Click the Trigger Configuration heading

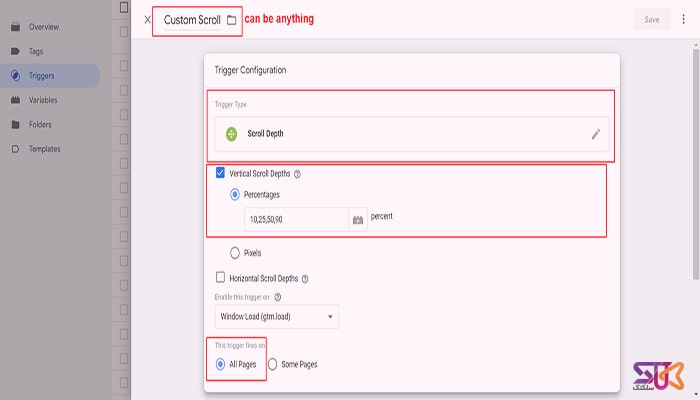click(x=250, y=70)
